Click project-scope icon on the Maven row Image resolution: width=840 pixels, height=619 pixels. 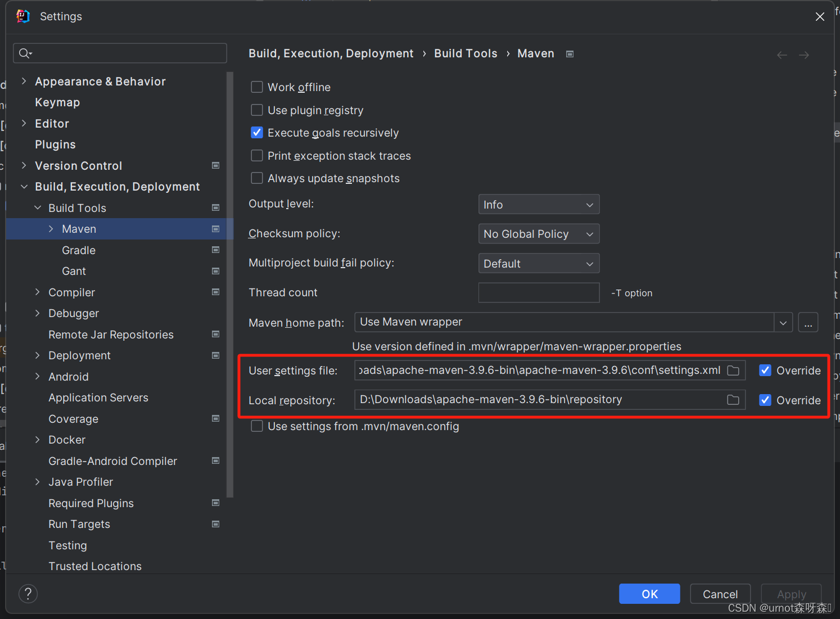pos(215,229)
